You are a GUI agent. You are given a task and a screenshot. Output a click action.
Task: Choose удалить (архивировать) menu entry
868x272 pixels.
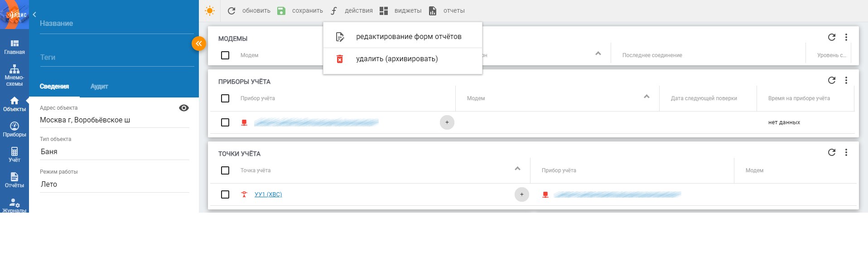coord(403,59)
